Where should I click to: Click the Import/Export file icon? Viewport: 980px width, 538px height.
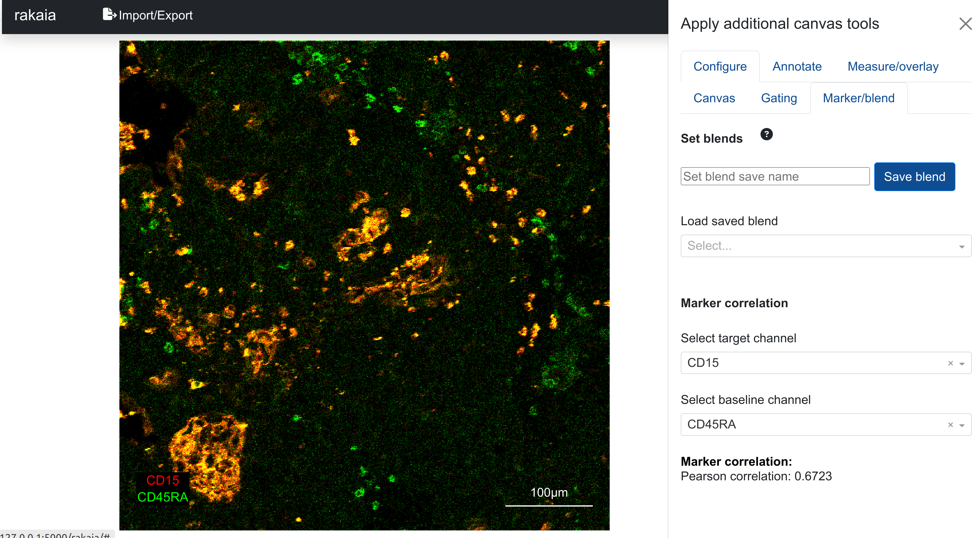[x=109, y=14]
